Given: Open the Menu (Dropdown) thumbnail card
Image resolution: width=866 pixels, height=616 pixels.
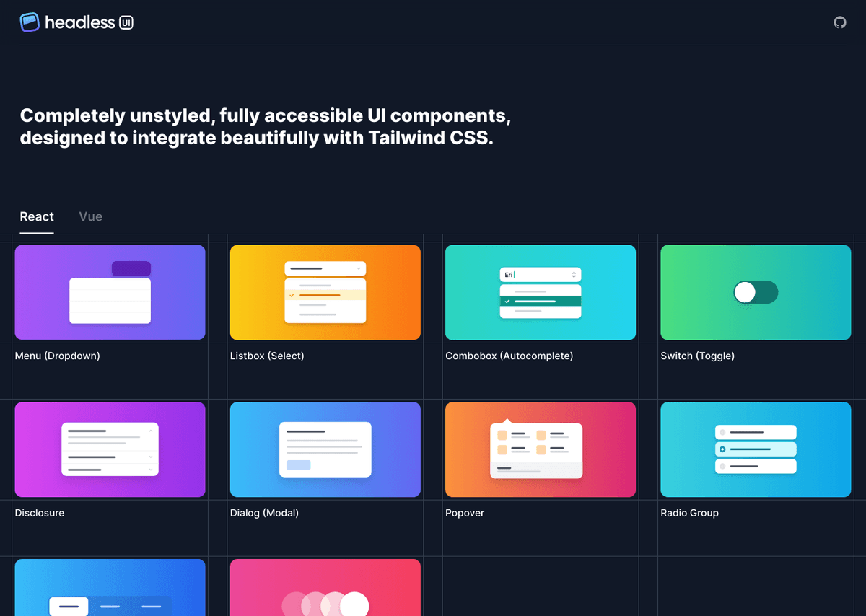Looking at the screenshot, I should coord(110,292).
